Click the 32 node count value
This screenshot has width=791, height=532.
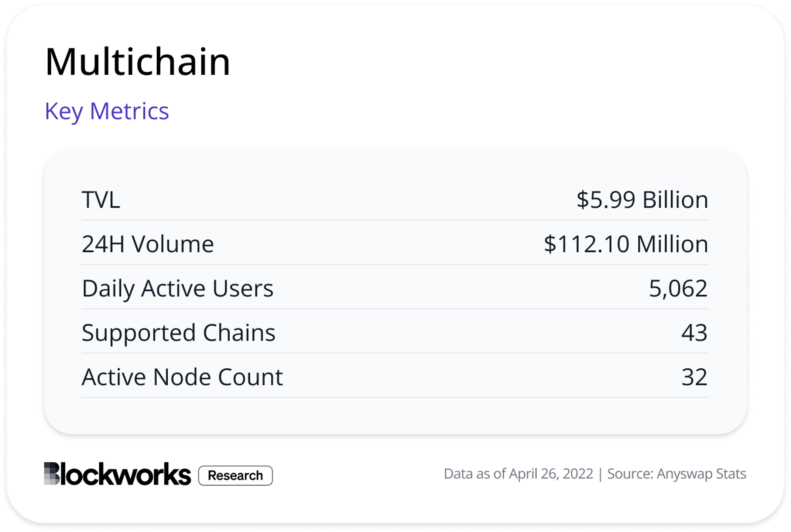(694, 377)
